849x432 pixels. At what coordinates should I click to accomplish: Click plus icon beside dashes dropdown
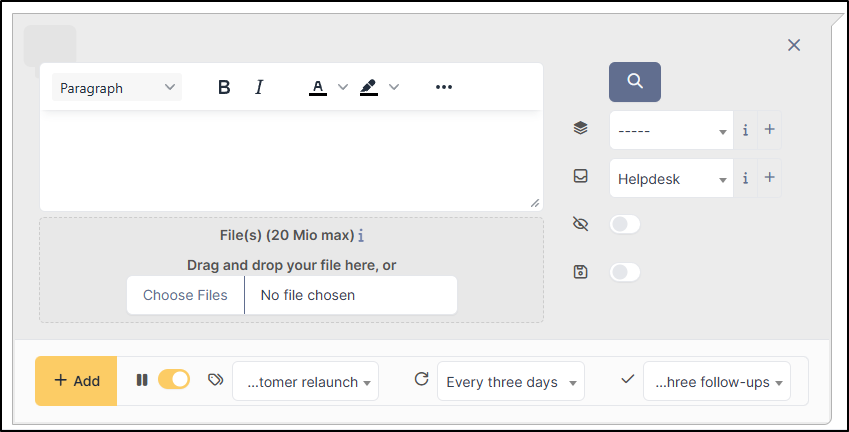coord(769,130)
